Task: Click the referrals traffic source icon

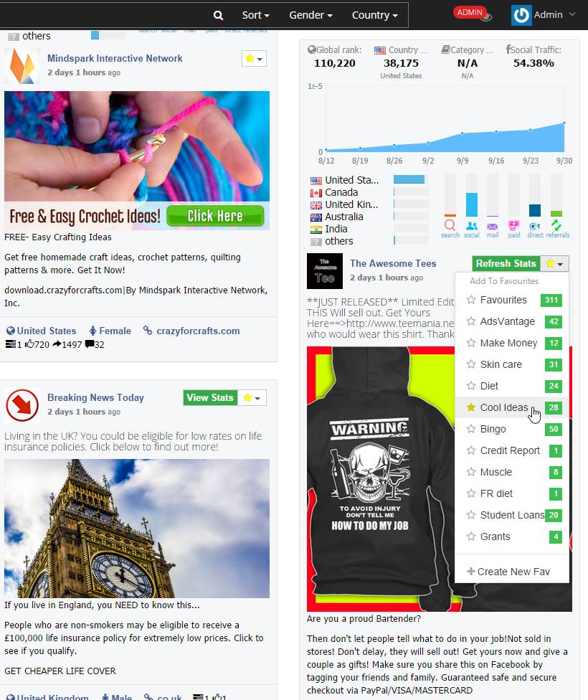Action: click(x=556, y=225)
